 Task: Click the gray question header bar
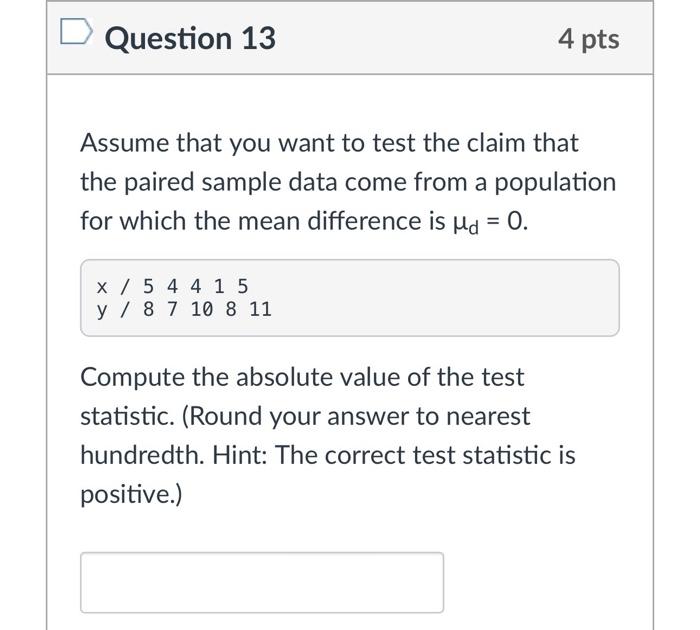point(350,38)
